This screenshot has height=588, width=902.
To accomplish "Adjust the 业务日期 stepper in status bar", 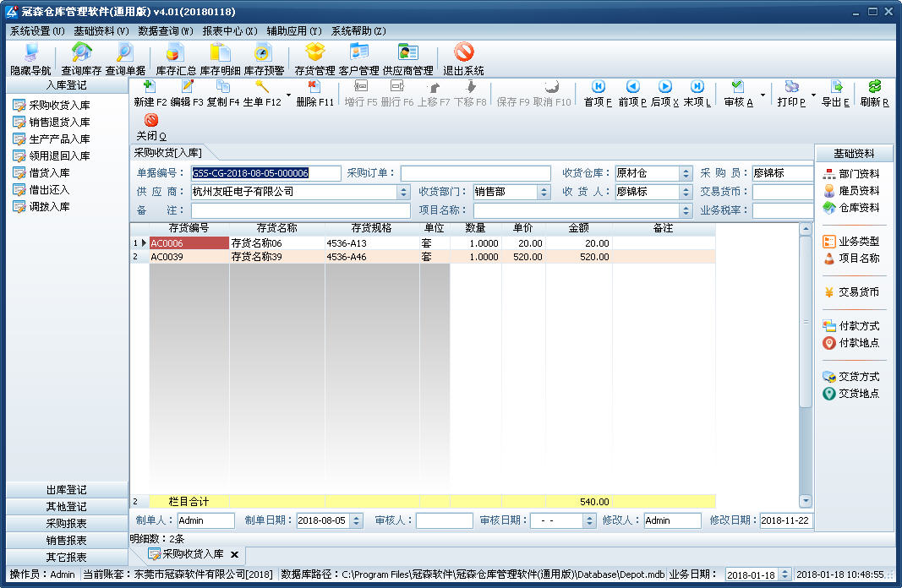I will (x=784, y=574).
